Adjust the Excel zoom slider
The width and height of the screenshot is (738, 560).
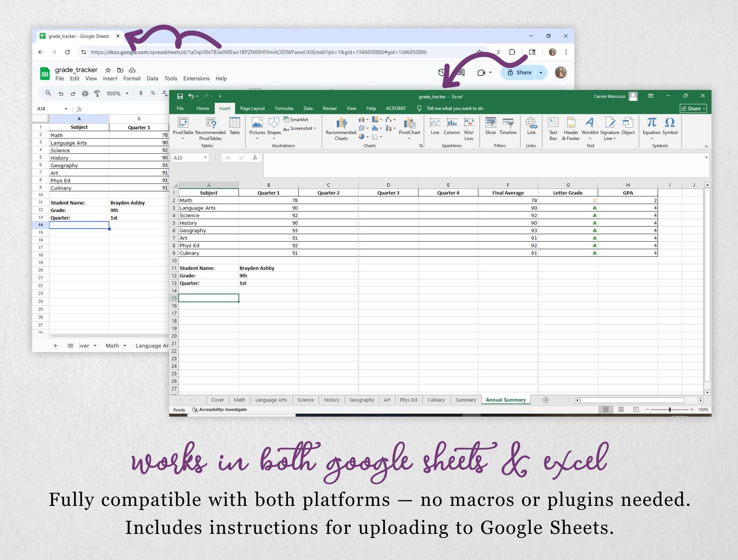(x=670, y=410)
